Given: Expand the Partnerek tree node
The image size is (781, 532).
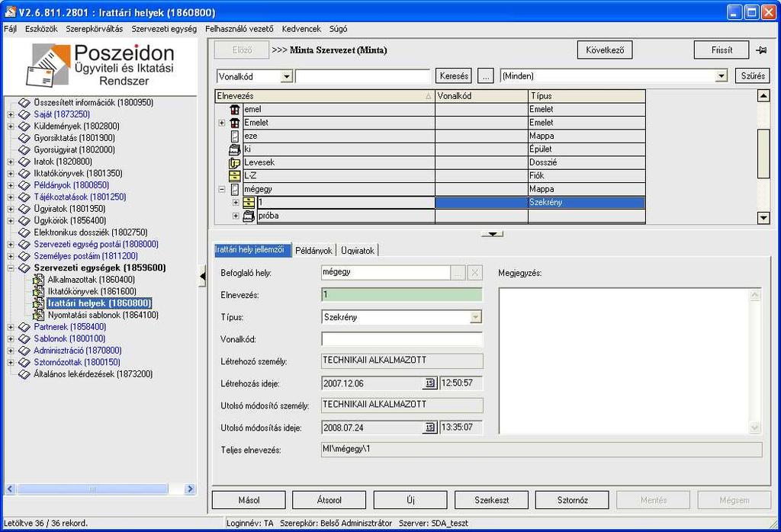Looking at the screenshot, I should pos(11,327).
